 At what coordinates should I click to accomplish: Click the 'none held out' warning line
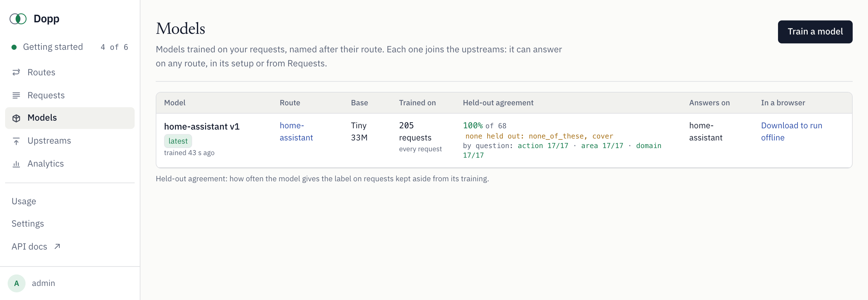pos(539,136)
